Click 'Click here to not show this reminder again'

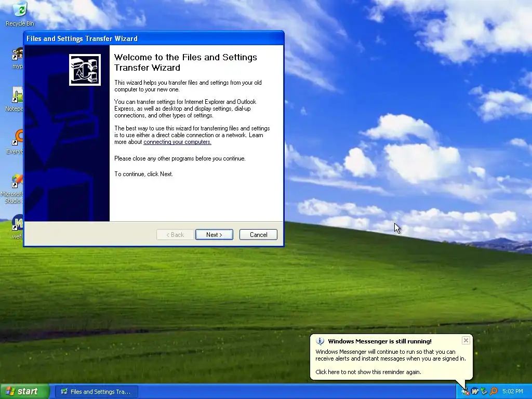tap(368, 372)
